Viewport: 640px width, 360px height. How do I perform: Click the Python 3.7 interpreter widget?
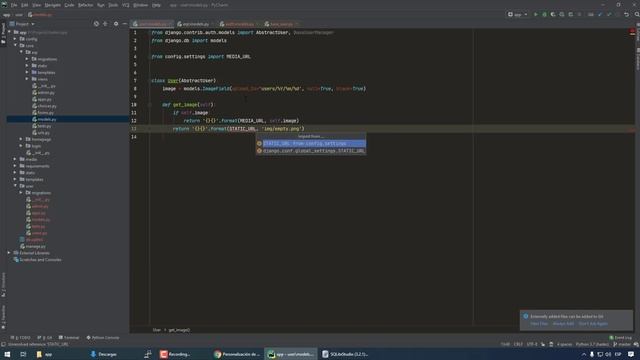(592, 344)
